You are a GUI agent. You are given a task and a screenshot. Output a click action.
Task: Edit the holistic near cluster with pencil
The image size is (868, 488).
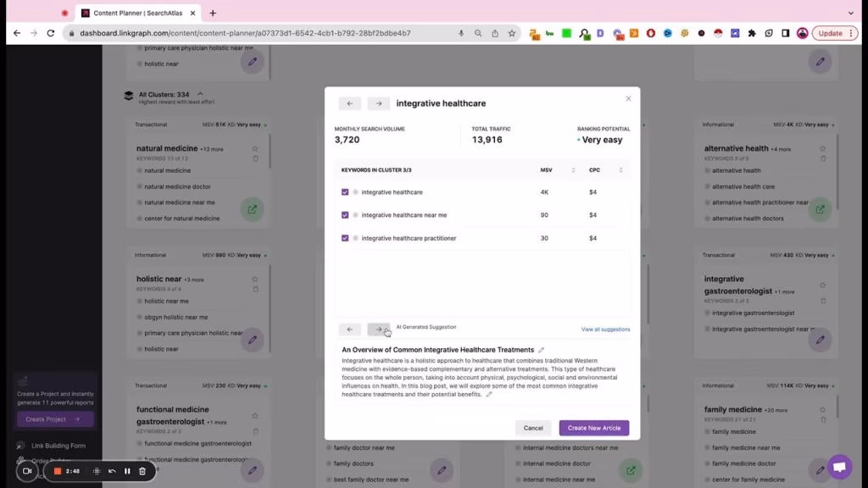(253, 340)
